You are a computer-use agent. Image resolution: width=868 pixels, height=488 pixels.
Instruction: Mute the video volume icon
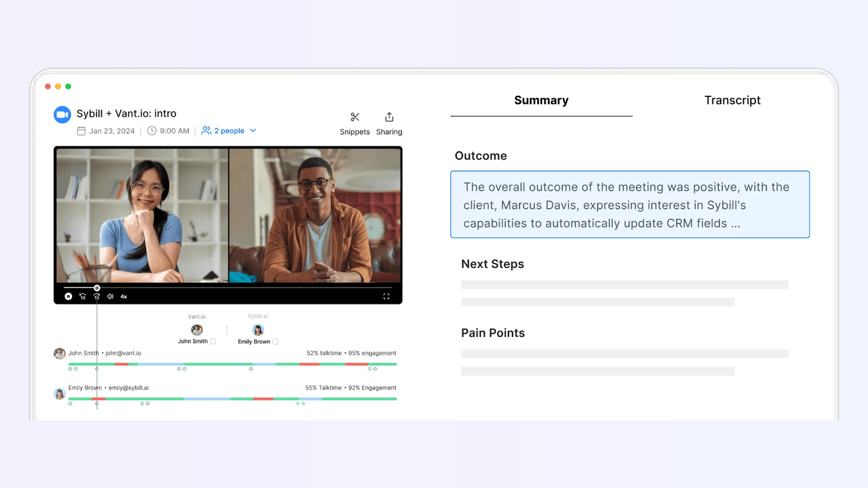pyautogui.click(x=110, y=296)
